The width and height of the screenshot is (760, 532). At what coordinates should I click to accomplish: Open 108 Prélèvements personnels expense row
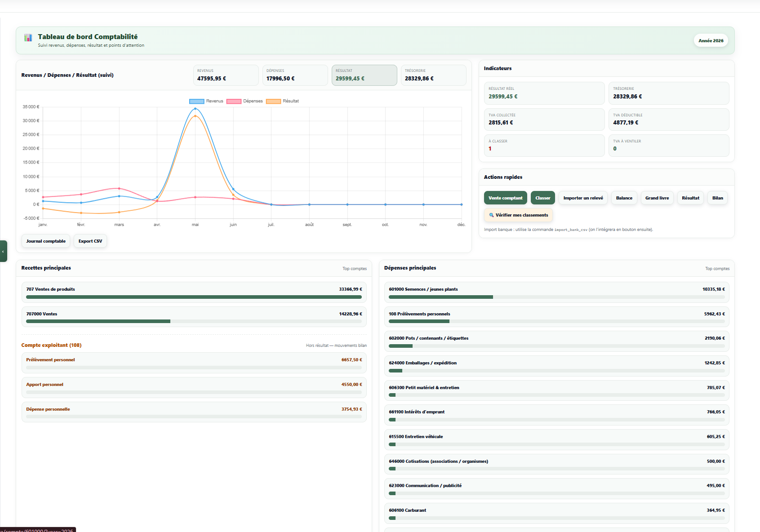tap(557, 317)
